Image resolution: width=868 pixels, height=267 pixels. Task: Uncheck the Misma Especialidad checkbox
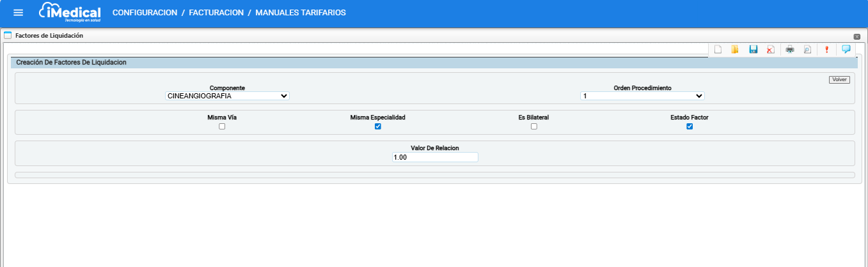pos(378,126)
